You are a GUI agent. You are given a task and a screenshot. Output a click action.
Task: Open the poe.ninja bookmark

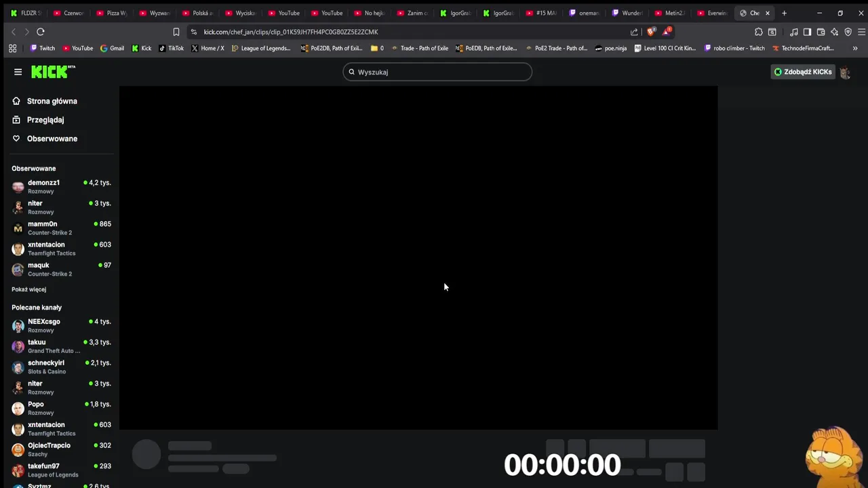pos(610,48)
